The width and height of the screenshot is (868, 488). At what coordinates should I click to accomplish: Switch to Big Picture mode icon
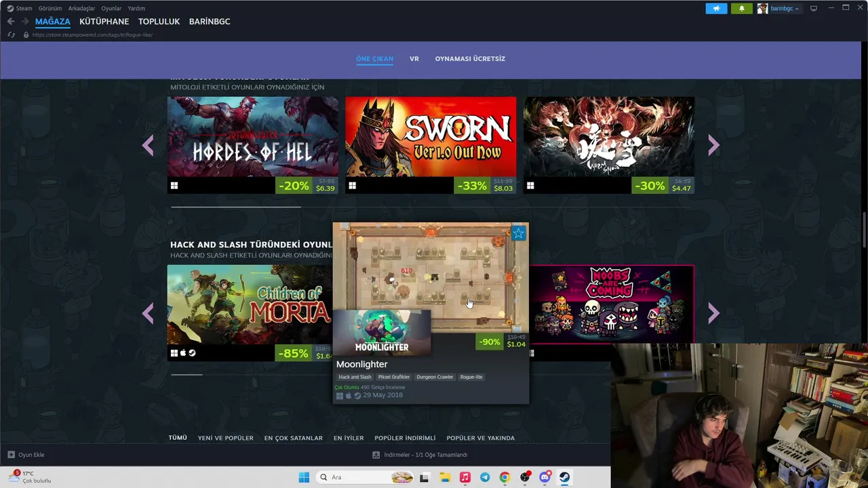[x=814, y=8]
